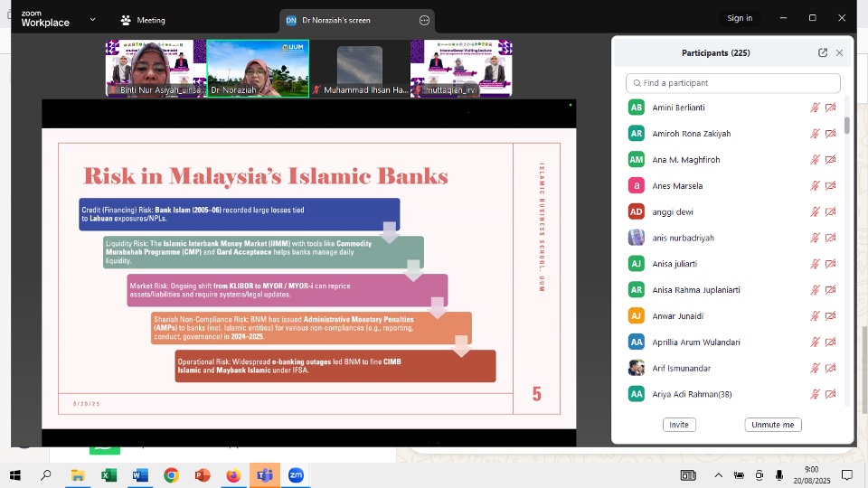Image resolution: width=868 pixels, height=488 pixels.
Task: Select participant Anisa juliarti
Action: (733, 263)
